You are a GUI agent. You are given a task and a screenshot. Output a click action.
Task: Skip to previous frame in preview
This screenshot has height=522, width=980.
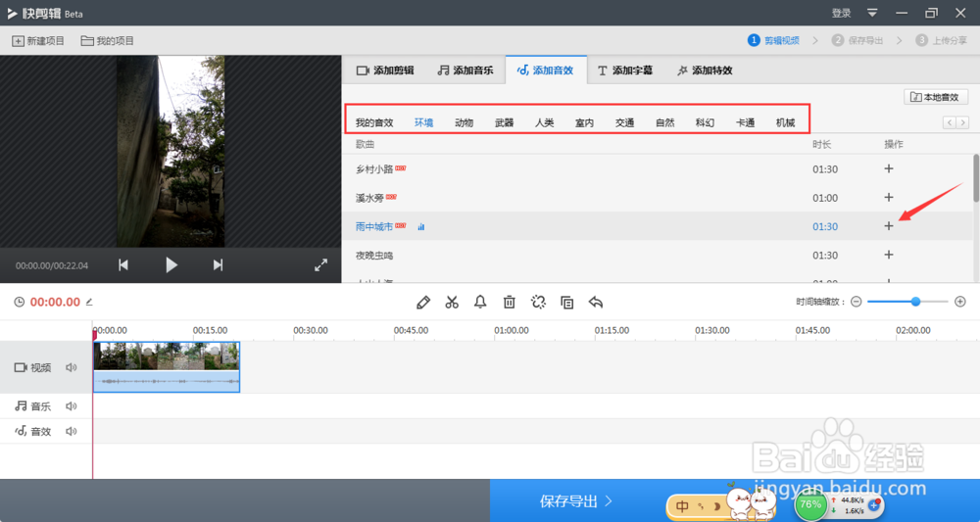[x=123, y=265]
